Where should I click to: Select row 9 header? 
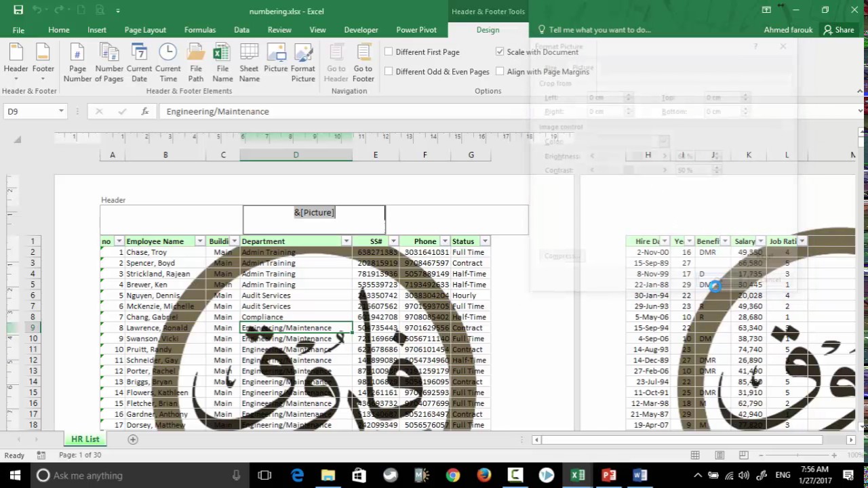coord(32,328)
